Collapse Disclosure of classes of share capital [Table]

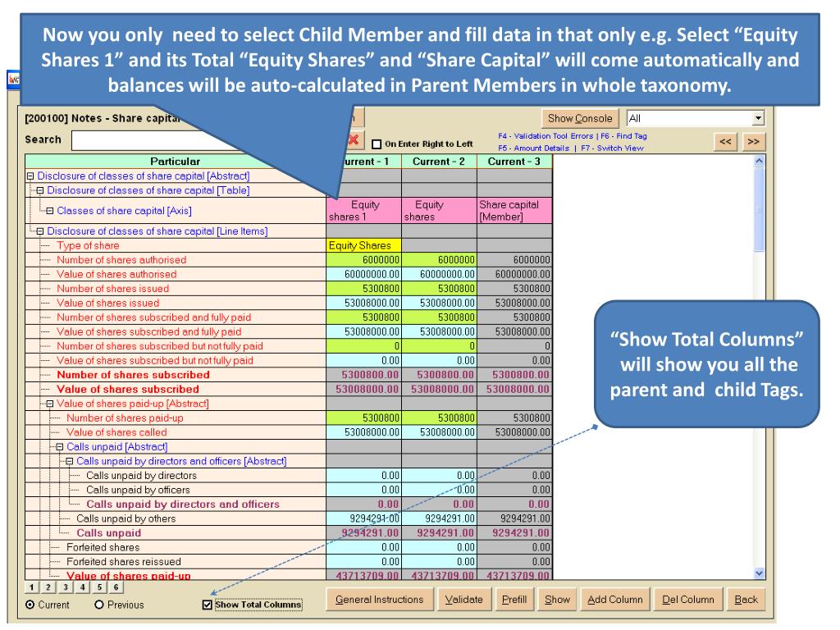coord(40,190)
